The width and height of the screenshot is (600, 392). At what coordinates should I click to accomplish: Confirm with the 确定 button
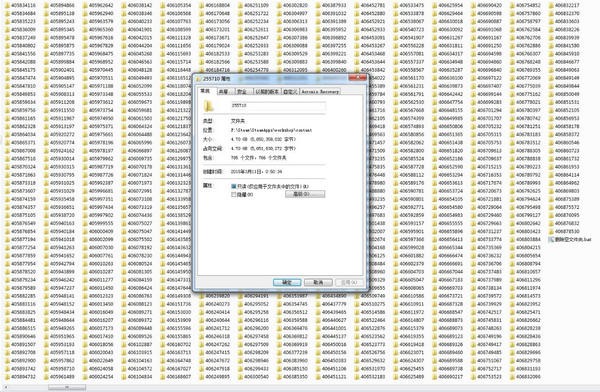click(x=287, y=283)
